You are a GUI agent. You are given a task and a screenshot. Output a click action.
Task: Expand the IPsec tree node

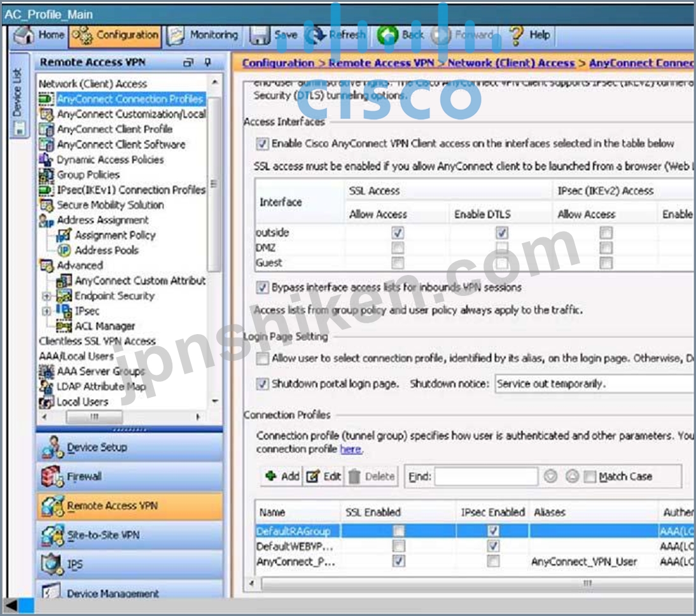click(46, 311)
